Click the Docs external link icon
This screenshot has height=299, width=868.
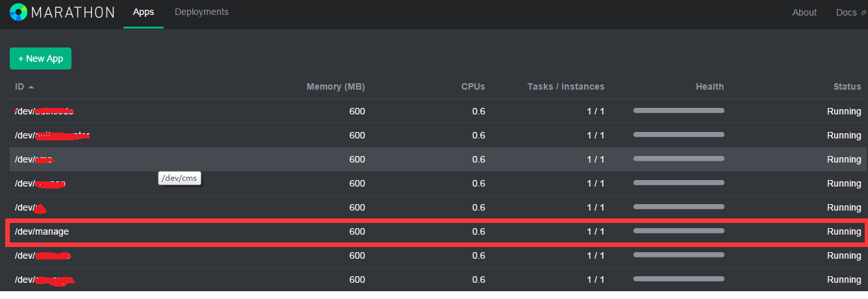coord(863,13)
